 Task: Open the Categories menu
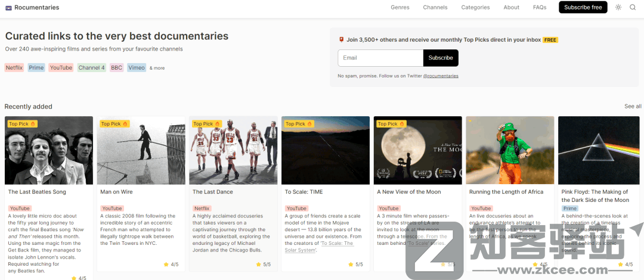(x=475, y=7)
